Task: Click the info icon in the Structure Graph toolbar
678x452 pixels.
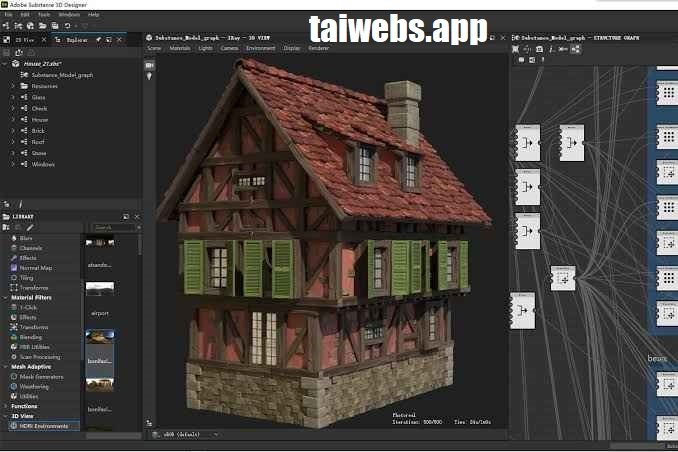Action: pyautogui.click(x=551, y=49)
